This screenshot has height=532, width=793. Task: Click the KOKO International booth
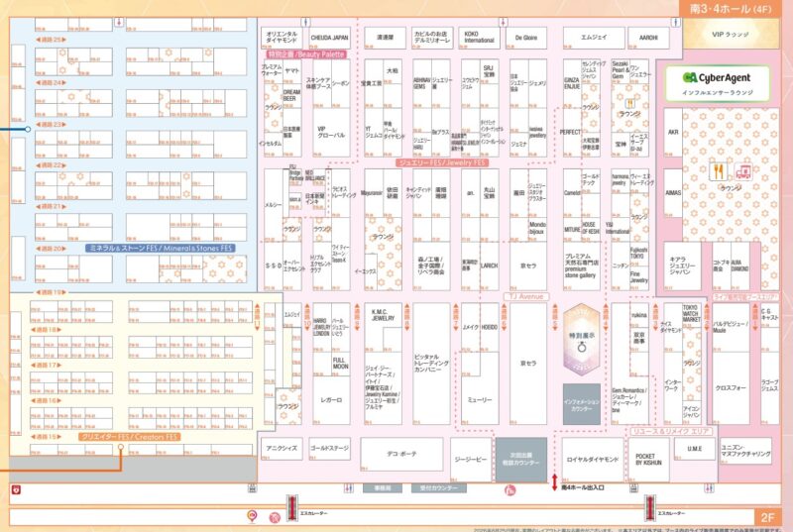tap(479, 38)
